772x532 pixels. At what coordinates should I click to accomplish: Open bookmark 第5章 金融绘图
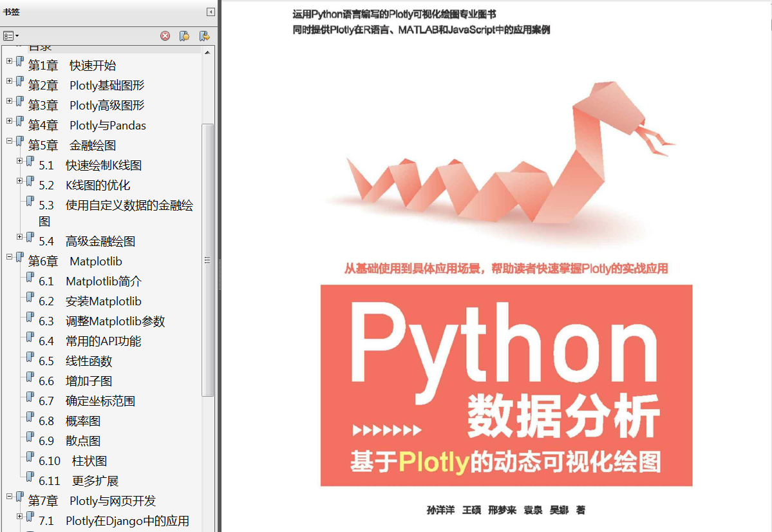72,146
